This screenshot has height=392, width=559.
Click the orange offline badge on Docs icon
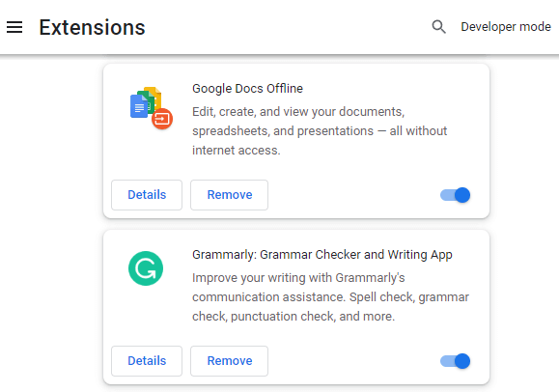[162, 119]
